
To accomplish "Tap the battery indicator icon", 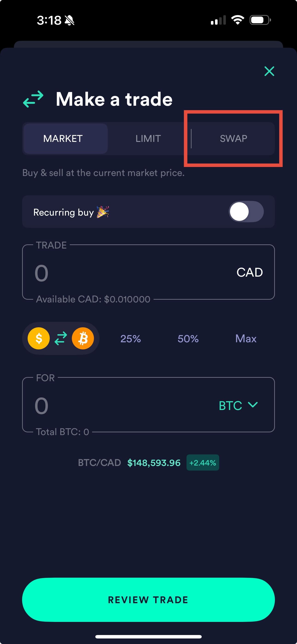I will coord(260,20).
